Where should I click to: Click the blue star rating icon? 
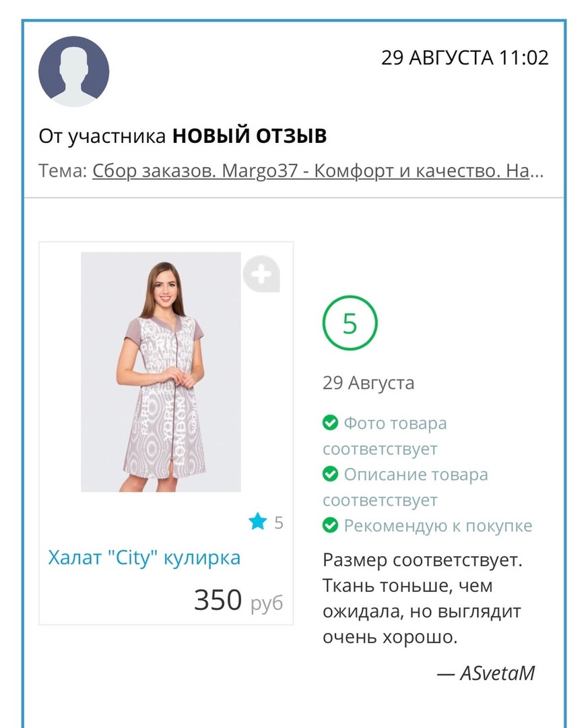(x=258, y=521)
